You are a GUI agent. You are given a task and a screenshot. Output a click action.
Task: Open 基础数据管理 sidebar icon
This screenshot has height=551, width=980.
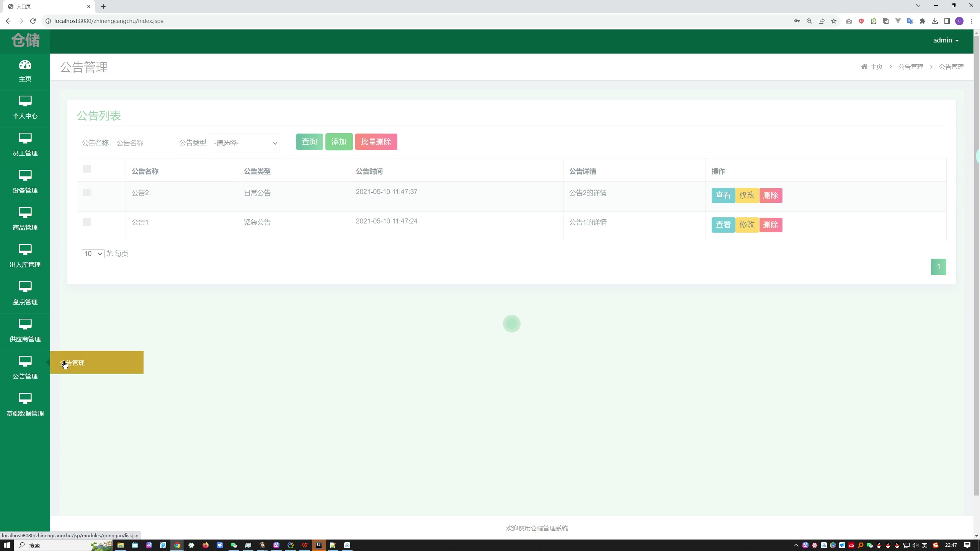(x=25, y=398)
